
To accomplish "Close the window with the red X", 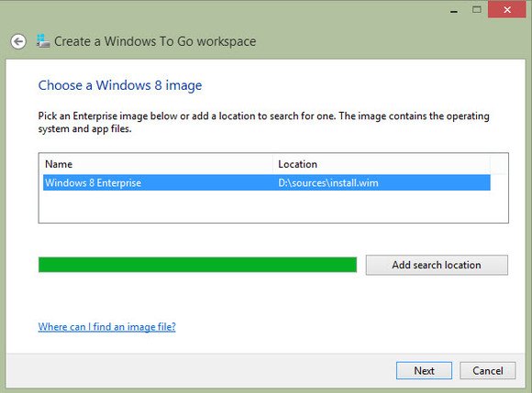I will click(x=507, y=9).
